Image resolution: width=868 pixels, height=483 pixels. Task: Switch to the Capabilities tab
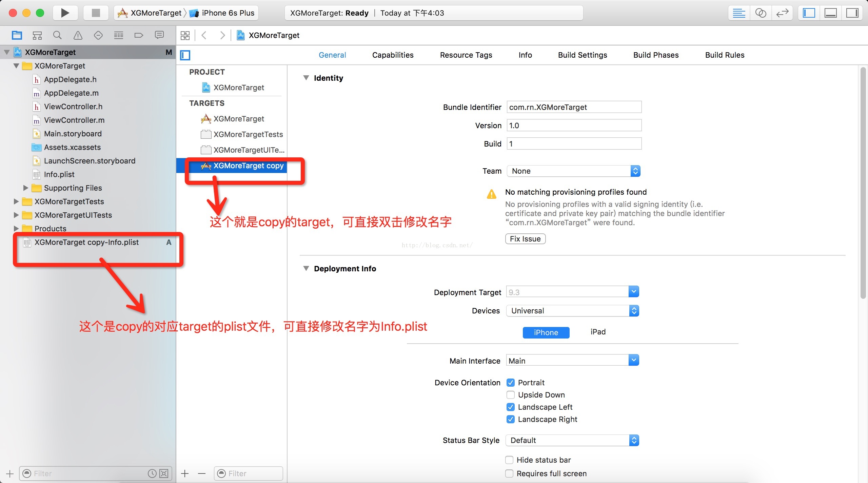pyautogui.click(x=393, y=55)
